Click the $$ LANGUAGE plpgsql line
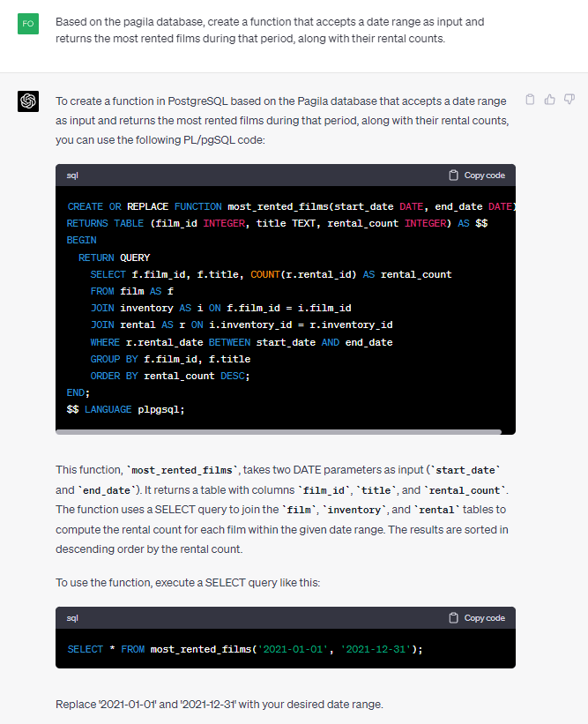The height and width of the screenshot is (724, 588). (x=125, y=409)
